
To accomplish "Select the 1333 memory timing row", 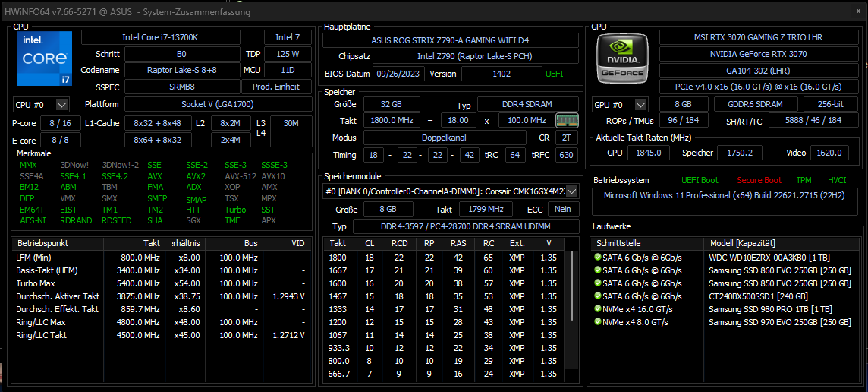I will click(445, 309).
